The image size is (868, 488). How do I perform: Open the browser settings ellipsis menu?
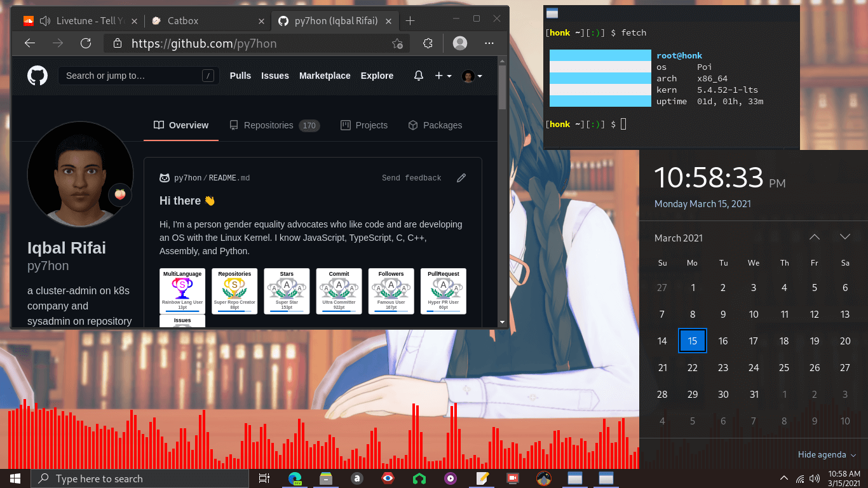click(489, 43)
